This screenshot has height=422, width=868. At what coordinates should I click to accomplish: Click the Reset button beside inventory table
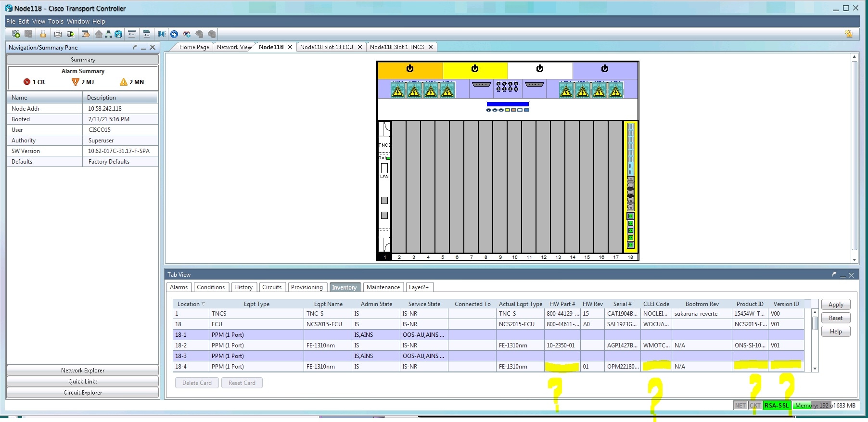(836, 318)
